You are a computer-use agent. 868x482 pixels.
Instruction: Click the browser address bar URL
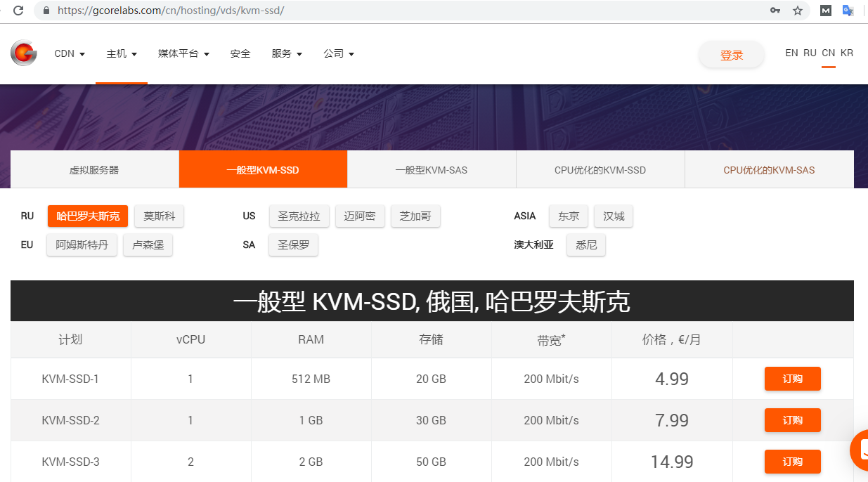click(x=171, y=11)
